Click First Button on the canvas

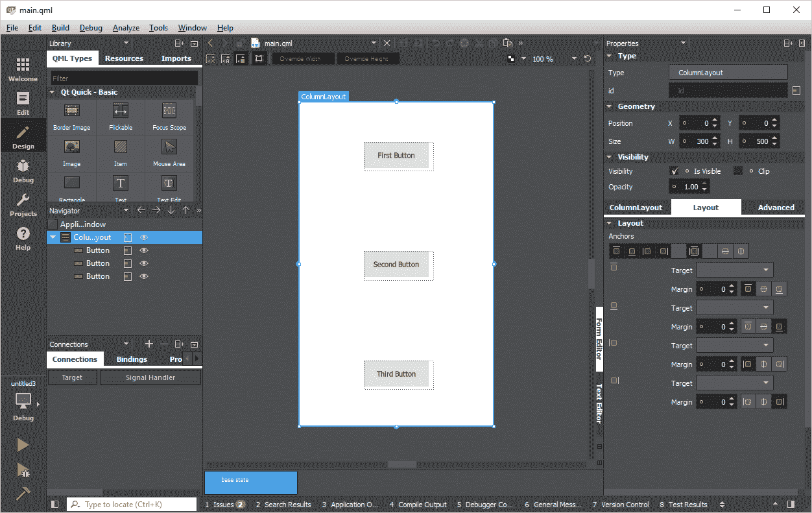coord(396,156)
